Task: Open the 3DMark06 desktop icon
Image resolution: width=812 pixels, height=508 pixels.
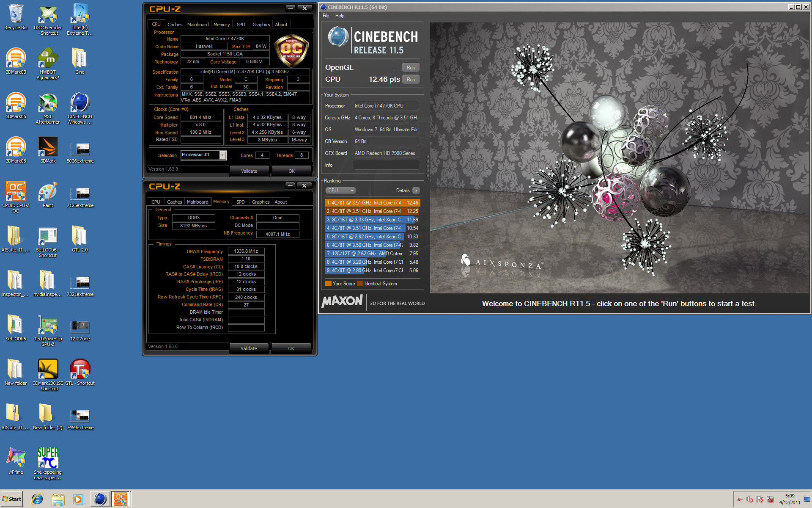Action: pos(16,150)
